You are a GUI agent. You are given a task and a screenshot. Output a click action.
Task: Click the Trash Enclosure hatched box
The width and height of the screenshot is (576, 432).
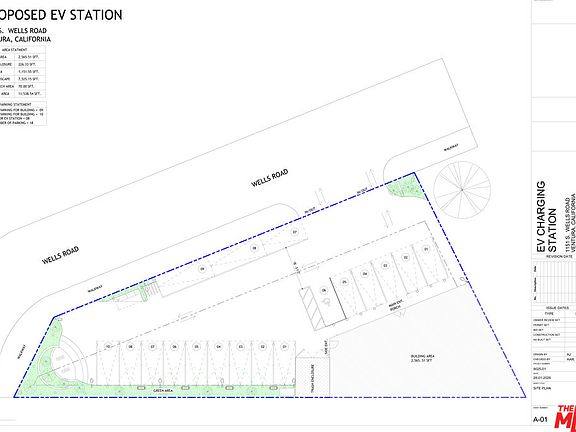click(312, 376)
